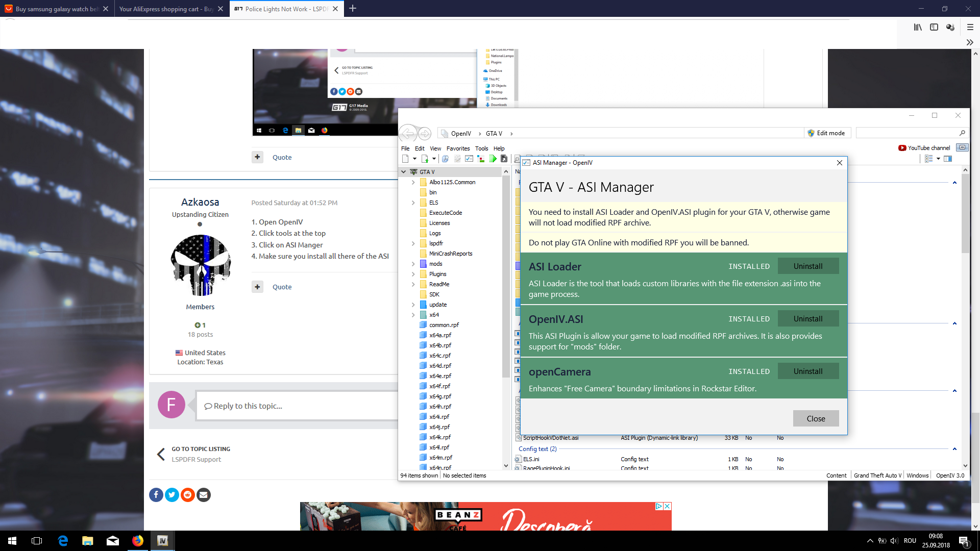Open OpenIV from the Windows taskbar
Image resolution: width=980 pixels, height=551 pixels.
162,541
